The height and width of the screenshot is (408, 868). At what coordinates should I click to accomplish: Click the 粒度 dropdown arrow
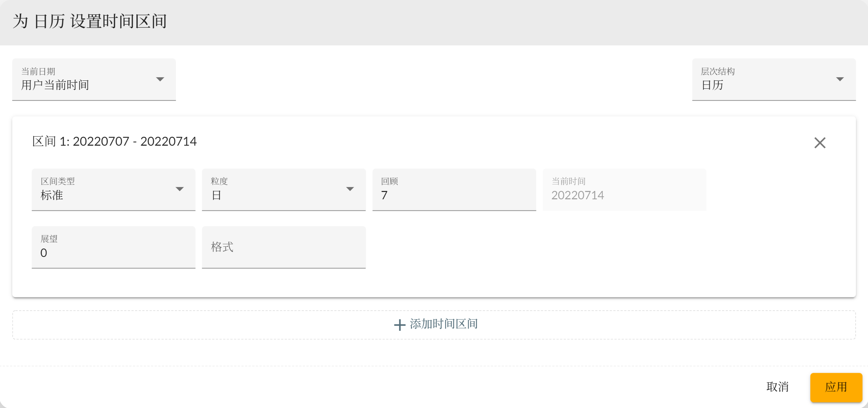coord(350,189)
